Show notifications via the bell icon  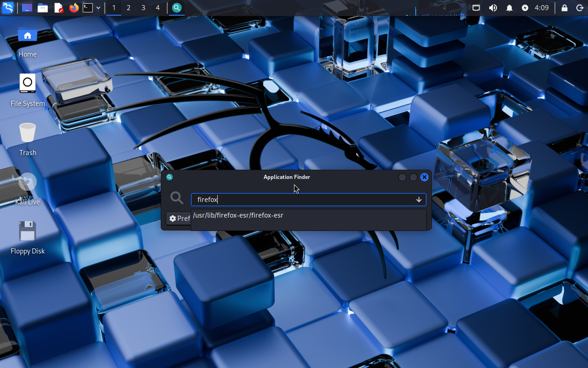509,8
